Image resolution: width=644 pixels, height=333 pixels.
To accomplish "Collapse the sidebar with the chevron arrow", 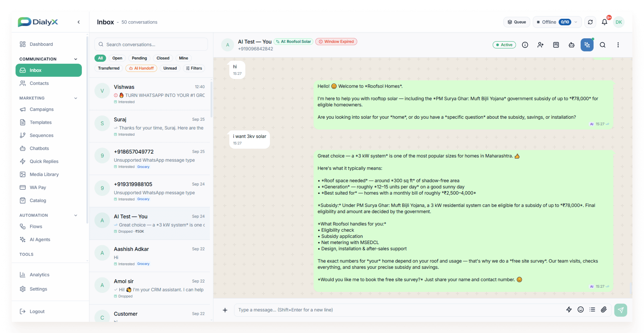I will coord(79,22).
